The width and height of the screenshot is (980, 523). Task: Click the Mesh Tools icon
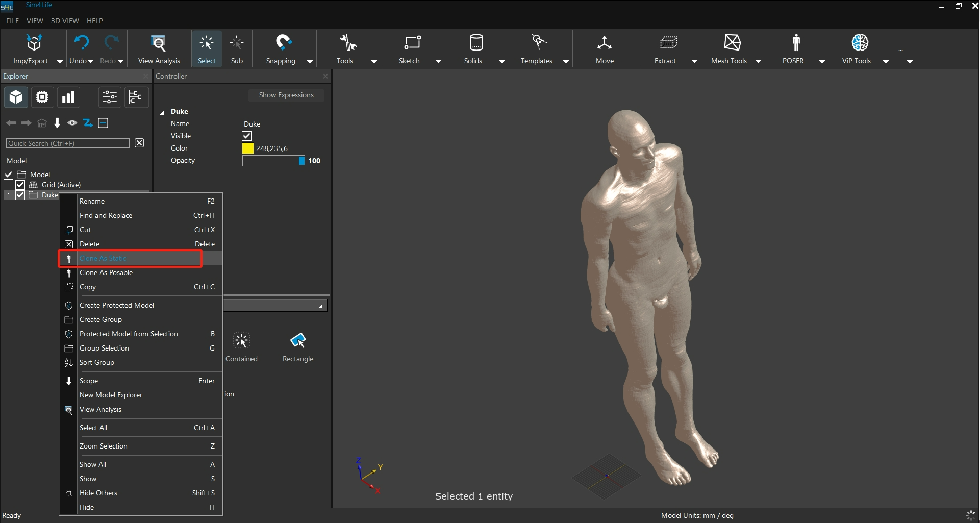coord(732,43)
